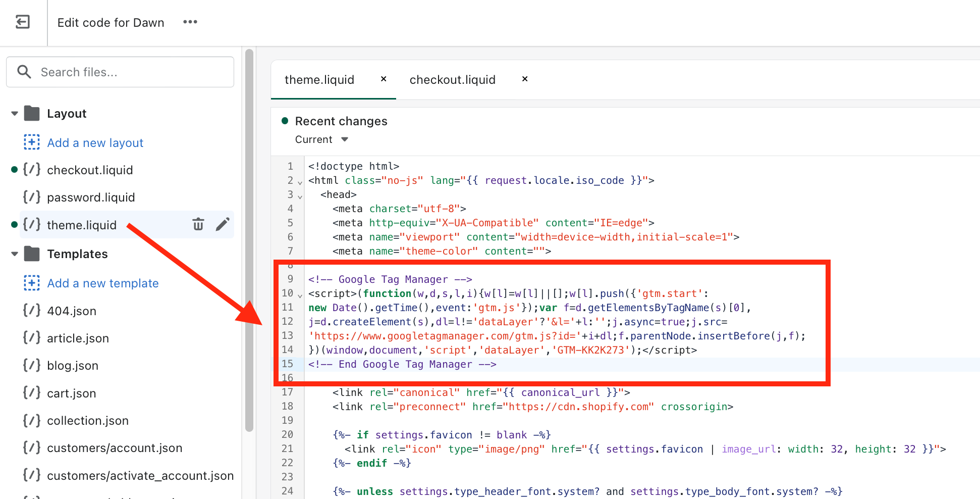Collapse the Templates folder arrow
The height and width of the screenshot is (499, 980).
point(15,254)
